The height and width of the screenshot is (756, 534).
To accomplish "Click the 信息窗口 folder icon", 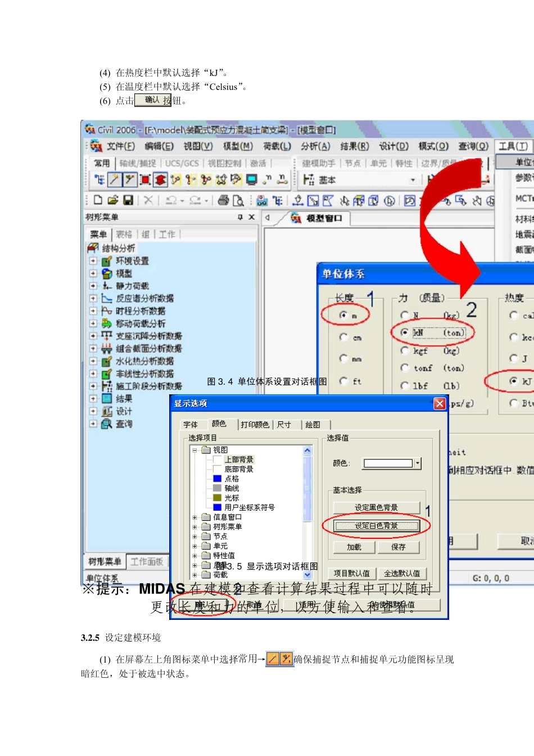I will click(x=206, y=517).
